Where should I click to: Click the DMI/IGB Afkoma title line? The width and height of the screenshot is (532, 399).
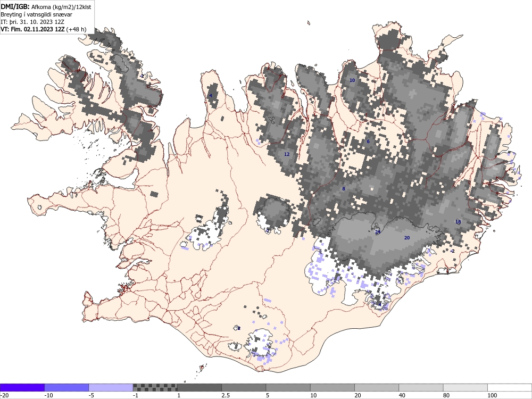[46, 6]
